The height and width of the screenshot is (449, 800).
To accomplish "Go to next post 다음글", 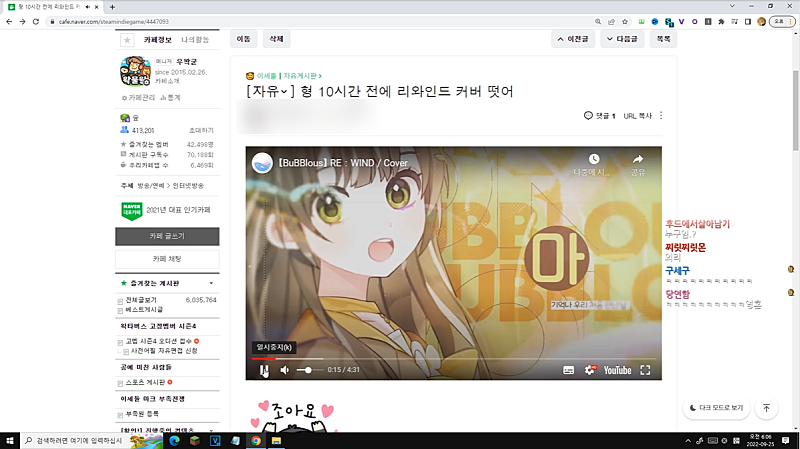I will pyautogui.click(x=622, y=39).
